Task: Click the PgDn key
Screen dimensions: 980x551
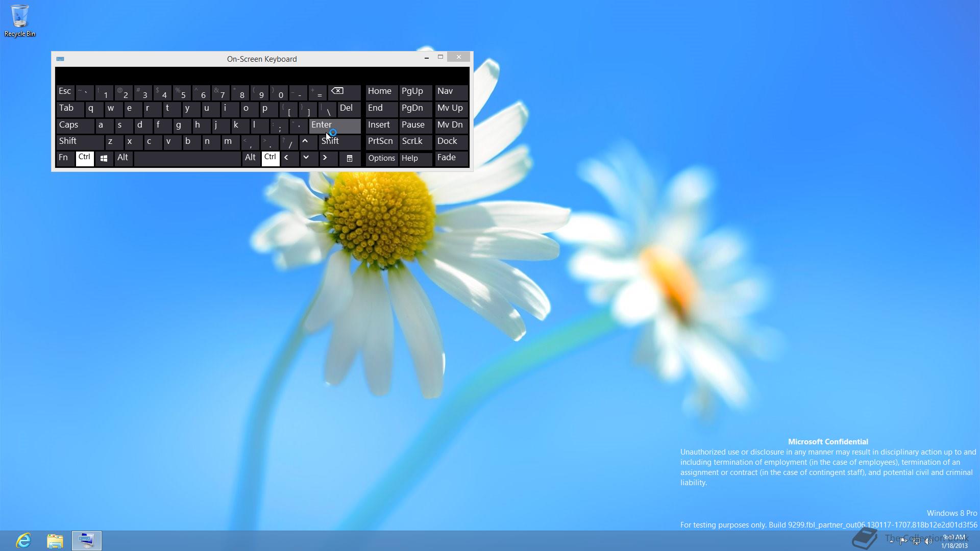Action: [x=415, y=109]
